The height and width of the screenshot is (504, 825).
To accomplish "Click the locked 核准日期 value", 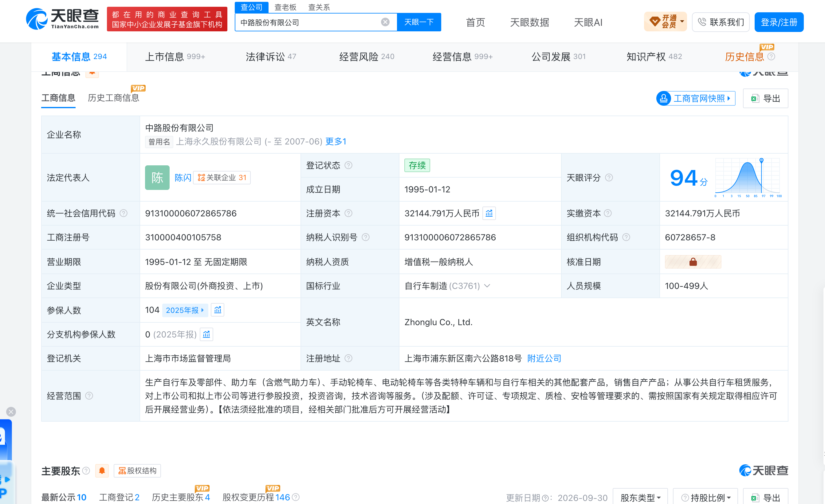I will (x=693, y=262).
